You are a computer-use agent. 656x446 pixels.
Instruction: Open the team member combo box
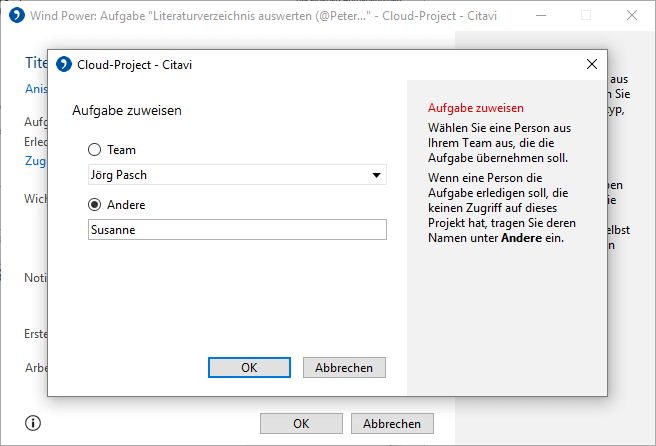pos(237,175)
